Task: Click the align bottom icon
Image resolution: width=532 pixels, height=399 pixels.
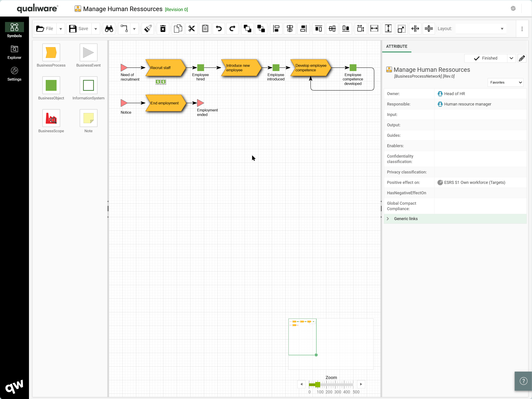Action: point(346,29)
